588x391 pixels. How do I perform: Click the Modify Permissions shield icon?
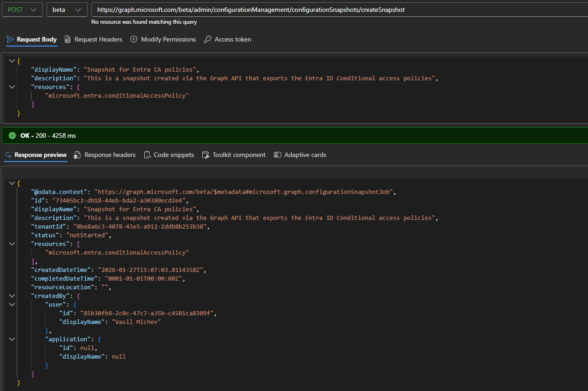point(134,40)
